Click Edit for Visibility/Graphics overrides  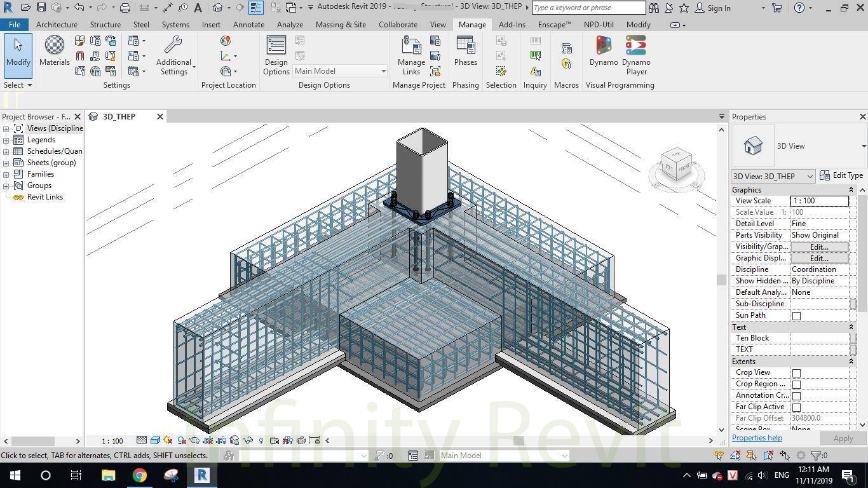coord(818,247)
